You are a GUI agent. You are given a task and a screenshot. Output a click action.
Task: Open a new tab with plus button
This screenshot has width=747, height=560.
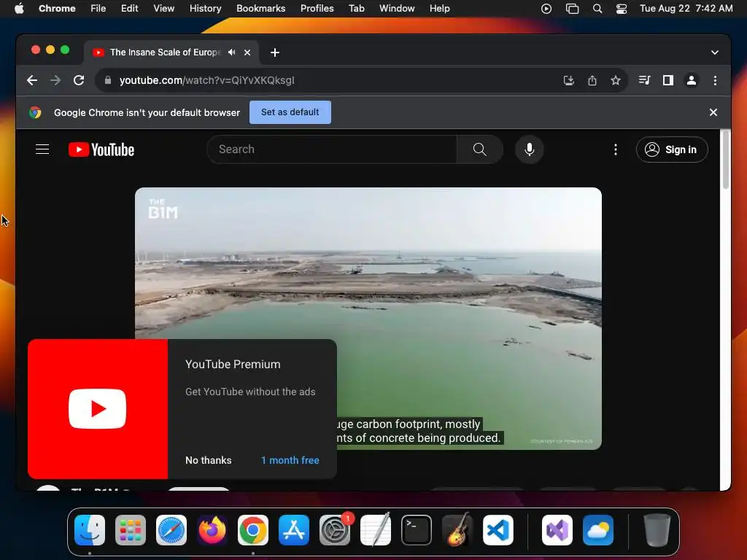[275, 52]
